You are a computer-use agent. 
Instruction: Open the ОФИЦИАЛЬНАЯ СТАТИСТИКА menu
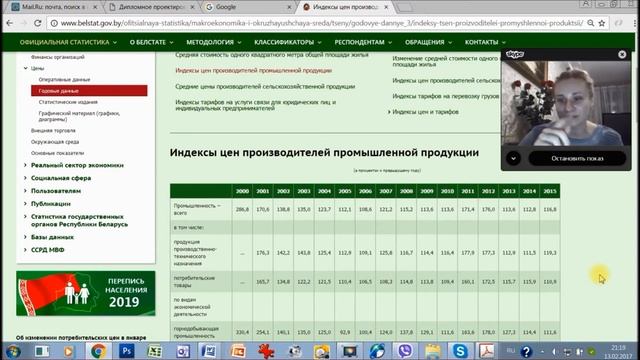(x=68, y=42)
